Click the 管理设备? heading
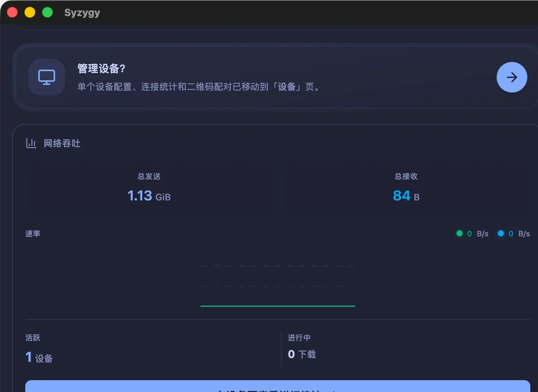Image resolution: width=538 pixels, height=392 pixels. 101,69
